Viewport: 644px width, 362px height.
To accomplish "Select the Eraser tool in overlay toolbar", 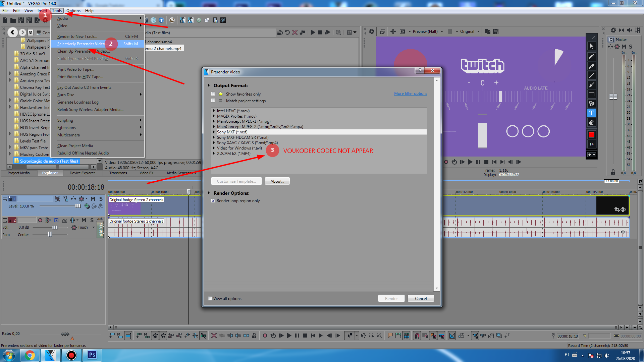I will click(x=591, y=123).
